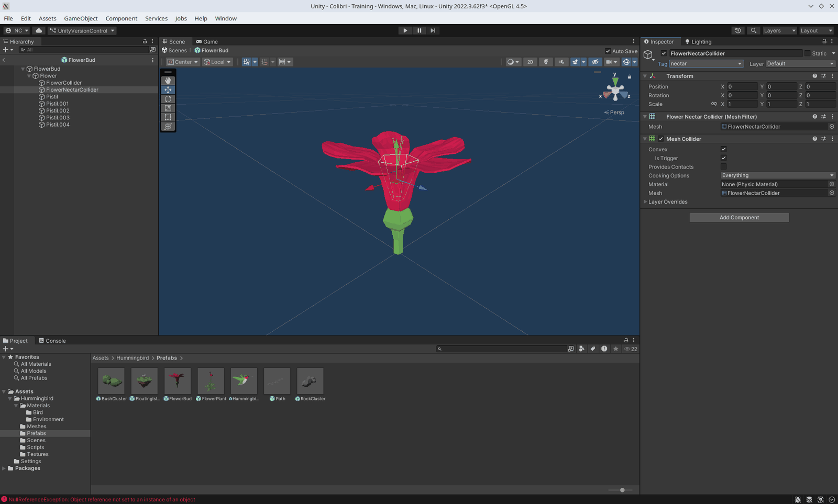Toggle scene audio mute icon
838x504 pixels.
coord(561,62)
